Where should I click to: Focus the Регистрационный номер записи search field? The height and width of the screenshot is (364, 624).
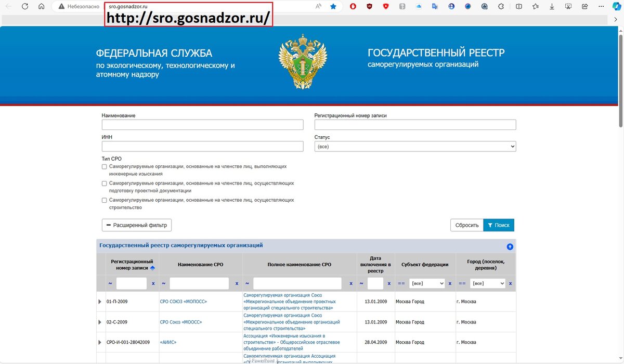click(415, 125)
